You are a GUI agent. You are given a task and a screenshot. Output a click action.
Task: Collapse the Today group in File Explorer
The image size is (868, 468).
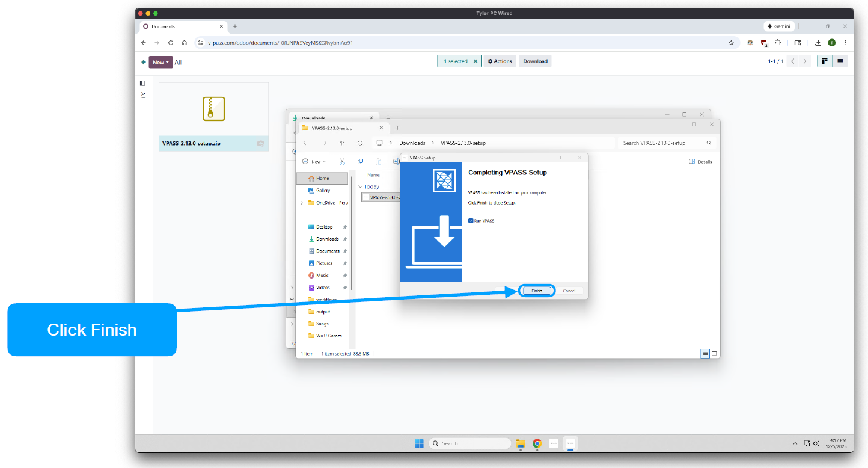pyautogui.click(x=360, y=187)
